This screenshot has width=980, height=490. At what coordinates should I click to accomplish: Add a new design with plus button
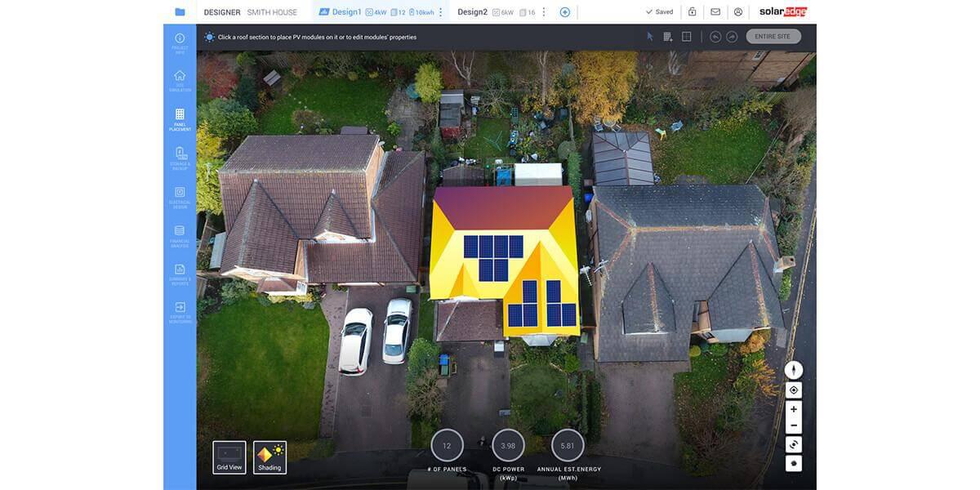point(565,12)
